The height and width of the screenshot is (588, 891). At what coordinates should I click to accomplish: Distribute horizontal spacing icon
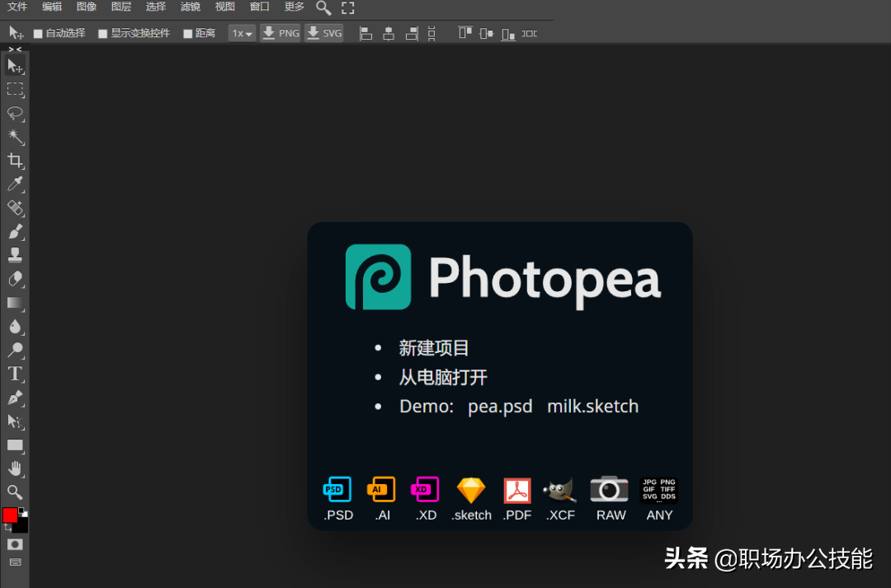click(x=529, y=34)
